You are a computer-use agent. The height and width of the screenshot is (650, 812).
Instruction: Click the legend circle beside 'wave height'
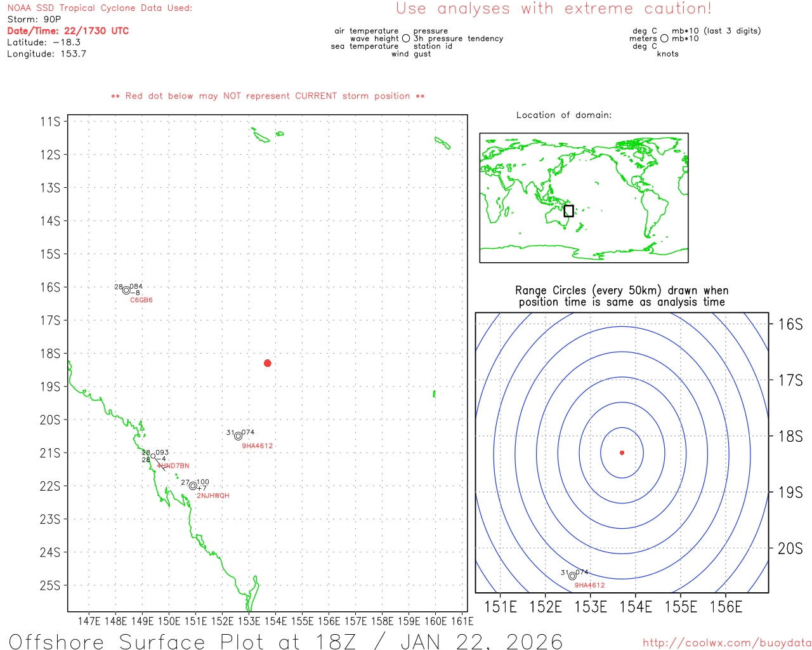pos(406,39)
